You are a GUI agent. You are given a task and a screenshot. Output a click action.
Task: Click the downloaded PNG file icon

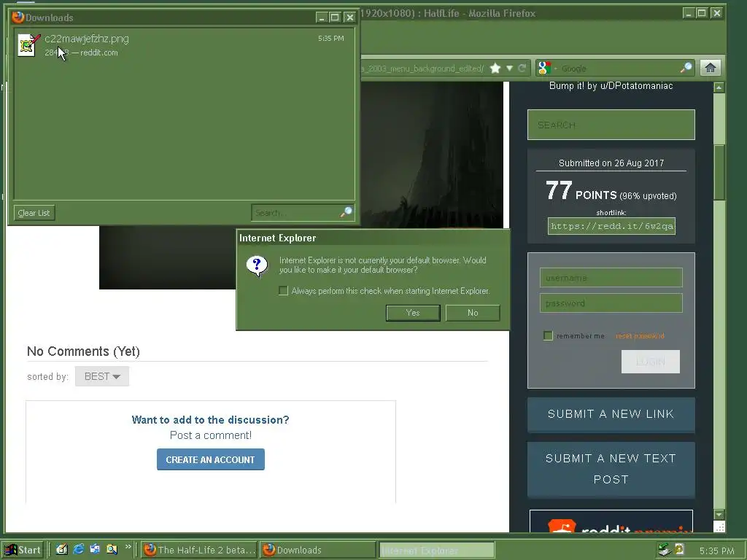(28, 44)
